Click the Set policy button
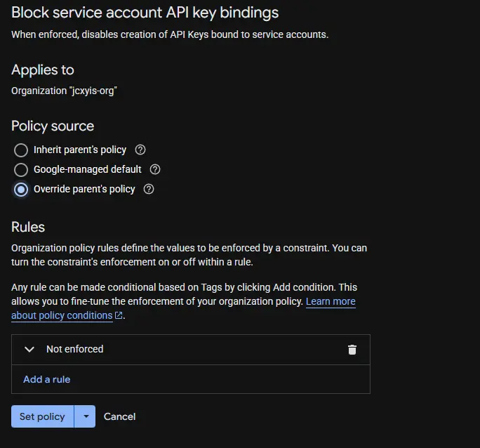This screenshot has height=448, width=480. [x=42, y=416]
